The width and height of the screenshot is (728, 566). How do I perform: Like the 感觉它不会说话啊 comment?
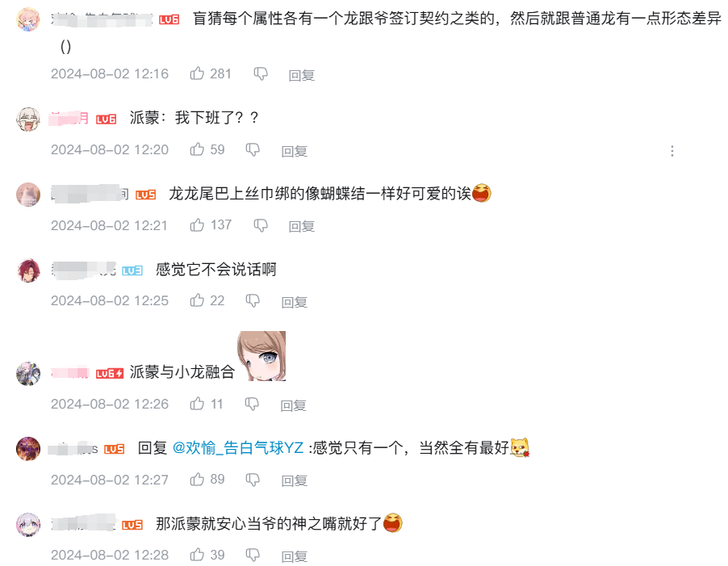click(197, 300)
